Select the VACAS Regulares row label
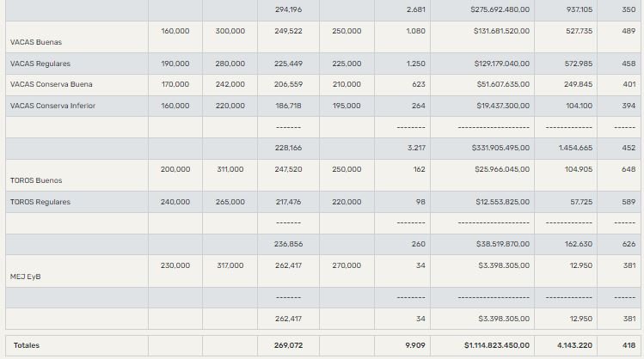644x359 pixels. (x=40, y=64)
